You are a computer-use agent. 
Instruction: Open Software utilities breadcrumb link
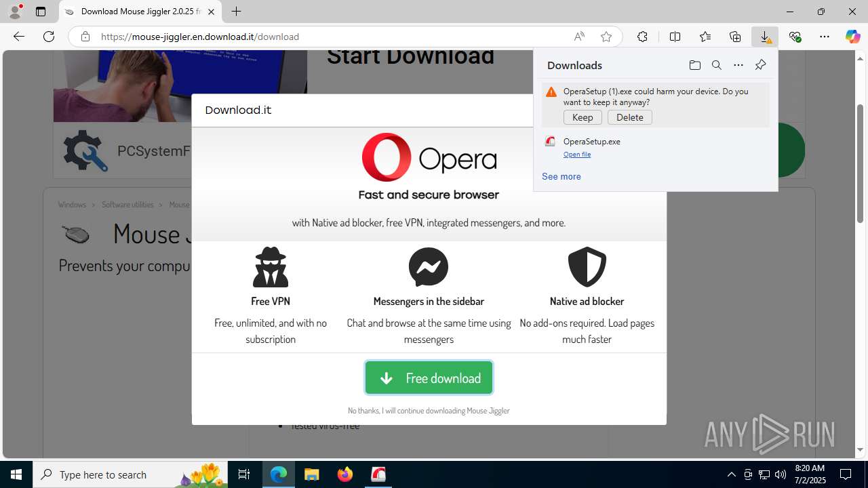click(127, 205)
